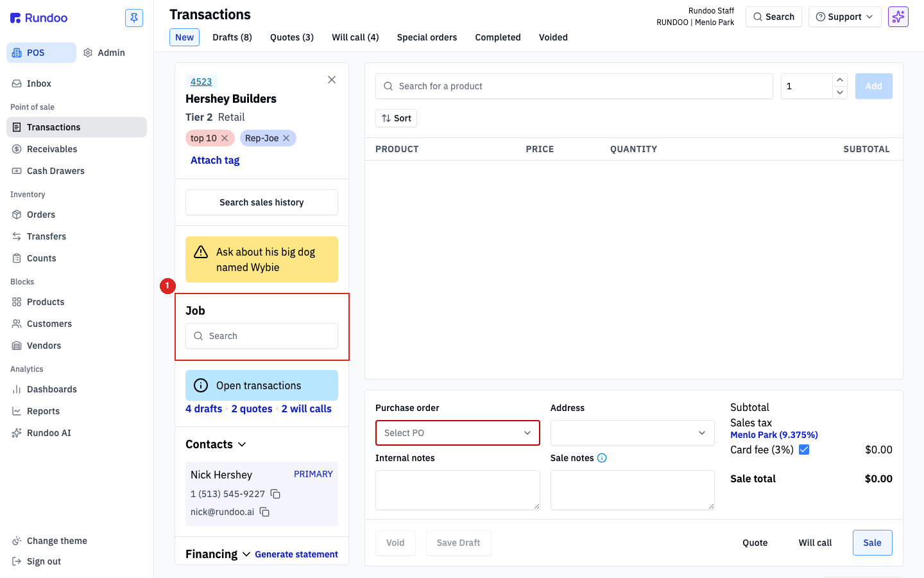Sign out of Rundoo
Image resolution: width=924 pixels, height=578 pixels.
click(x=37, y=561)
